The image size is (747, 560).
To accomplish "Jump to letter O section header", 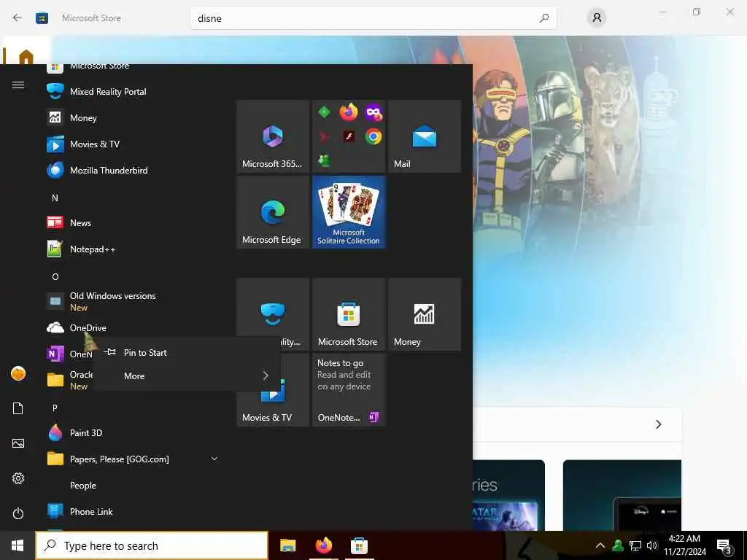I will [x=55, y=276].
